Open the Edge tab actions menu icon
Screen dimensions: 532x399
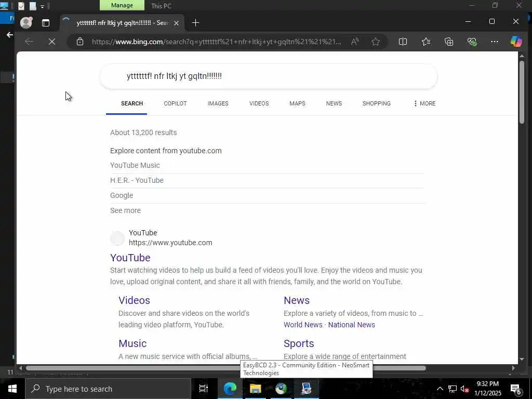coord(46,23)
